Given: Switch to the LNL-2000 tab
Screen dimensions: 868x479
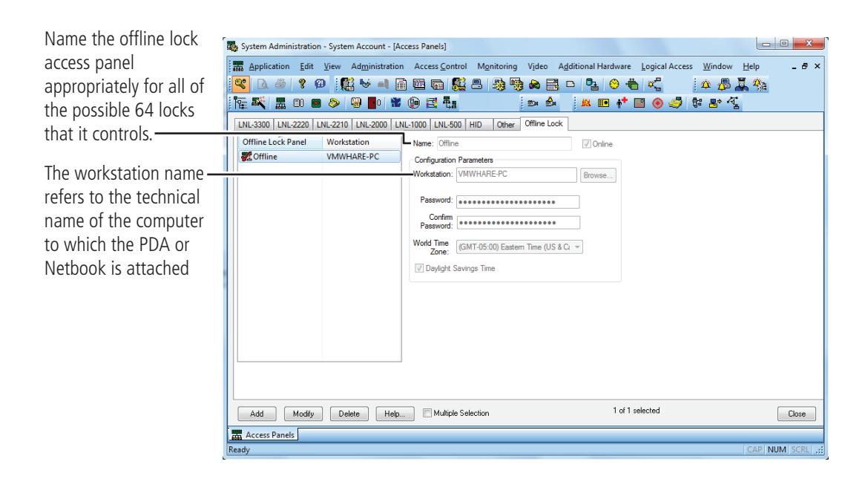Looking at the screenshot, I should (371, 125).
